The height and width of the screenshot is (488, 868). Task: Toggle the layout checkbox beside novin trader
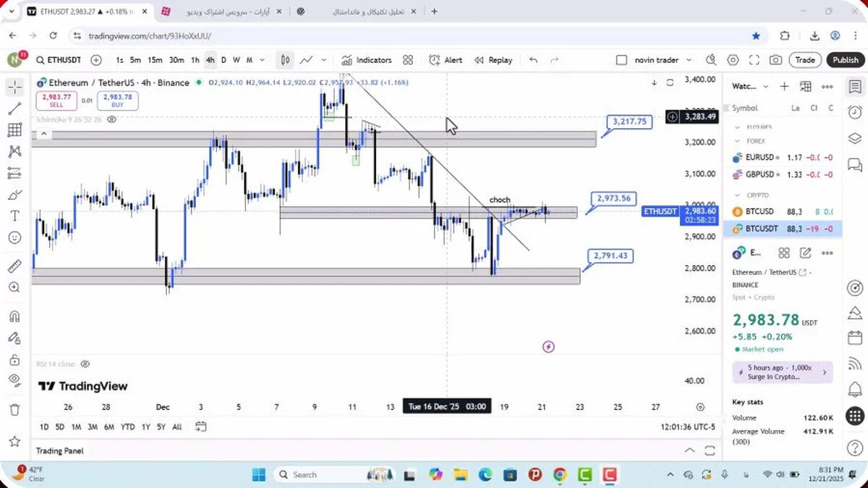pos(621,60)
